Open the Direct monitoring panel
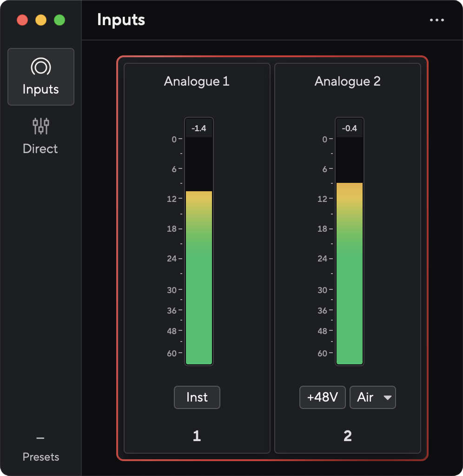 (40, 135)
